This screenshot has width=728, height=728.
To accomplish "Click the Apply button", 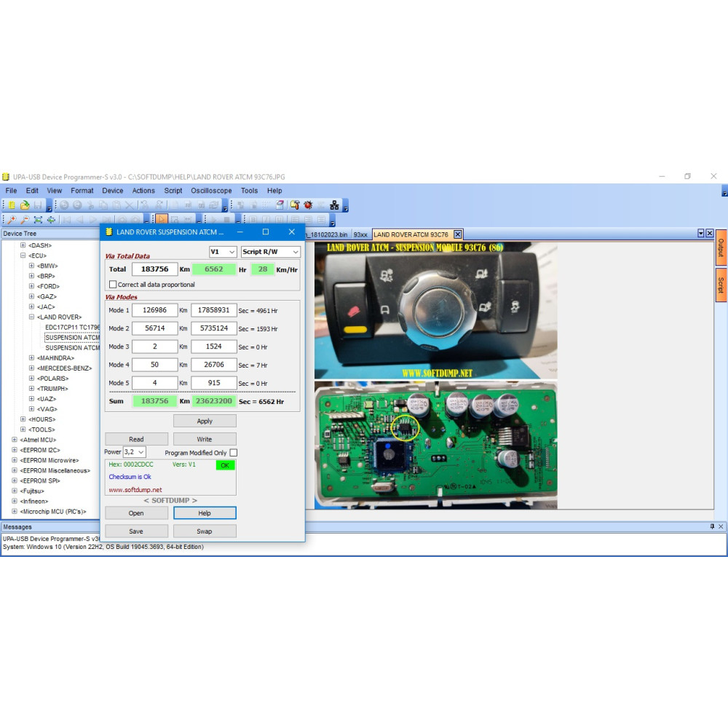I will [x=205, y=421].
